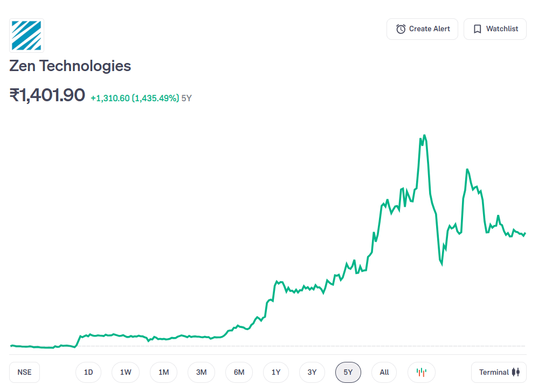Change chart range to 6M
Screen dimensions: 538x392
(x=239, y=372)
